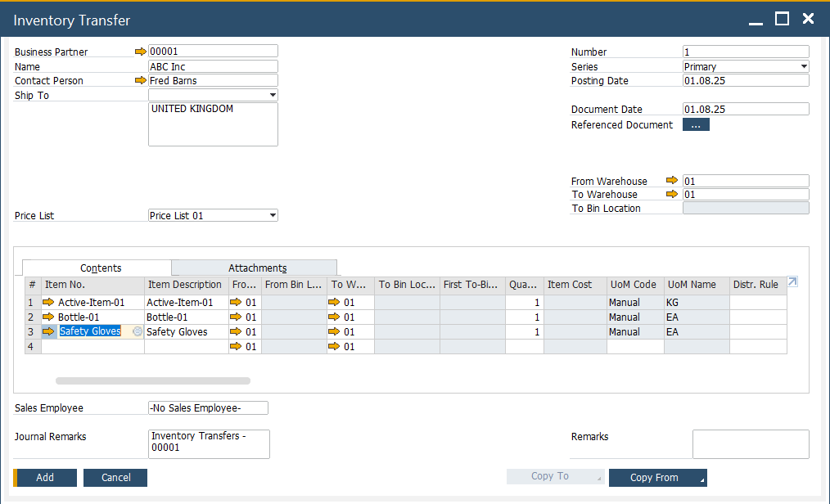Viewport: 830px width, 504px height.
Task: Click link arrow beside Active-Item-01
Action: [x=48, y=303]
